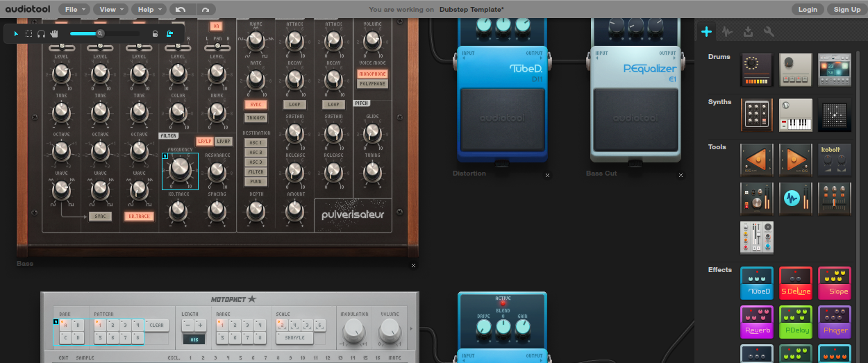Click the Sign Up button
The height and width of the screenshot is (363, 868).
point(846,9)
